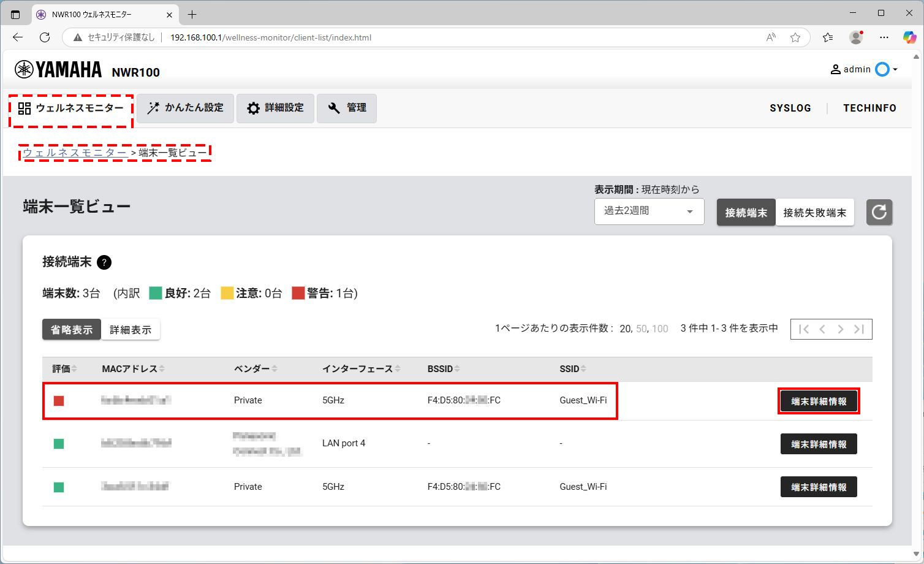Click the next page arrow in pagination
The height and width of the screenshot is (564, 924).
(841, 329)
